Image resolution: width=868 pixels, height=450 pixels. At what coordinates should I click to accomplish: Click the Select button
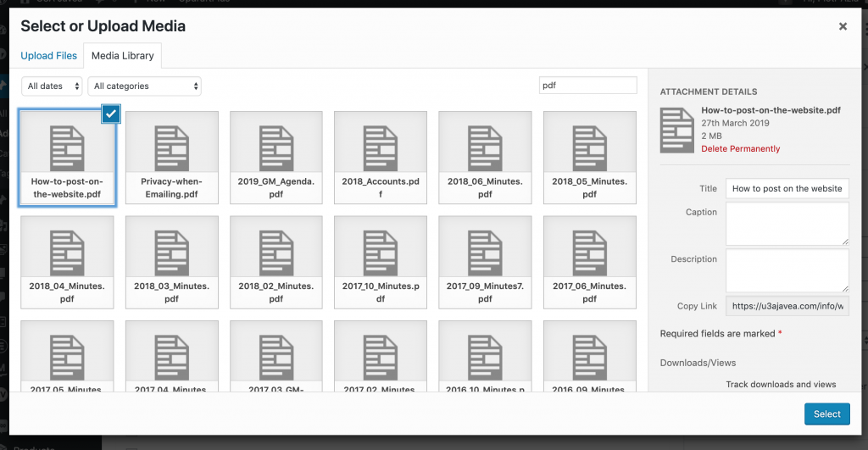coord(827,414)
